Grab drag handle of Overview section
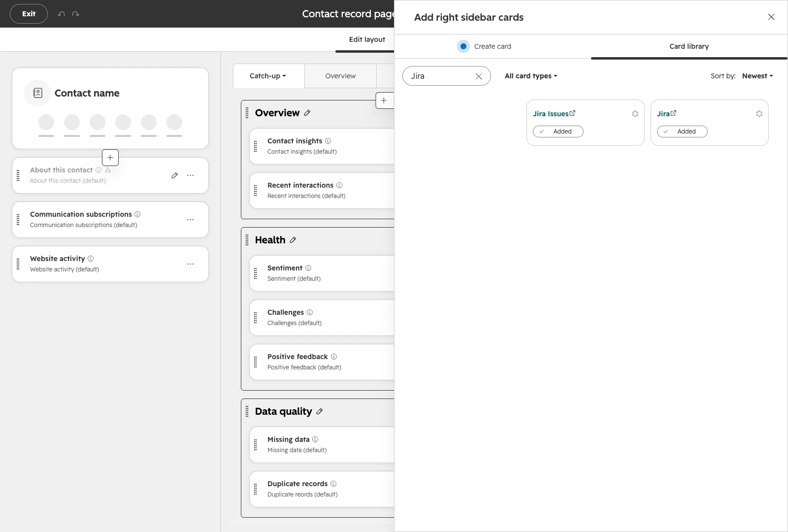 click(247, 113)
